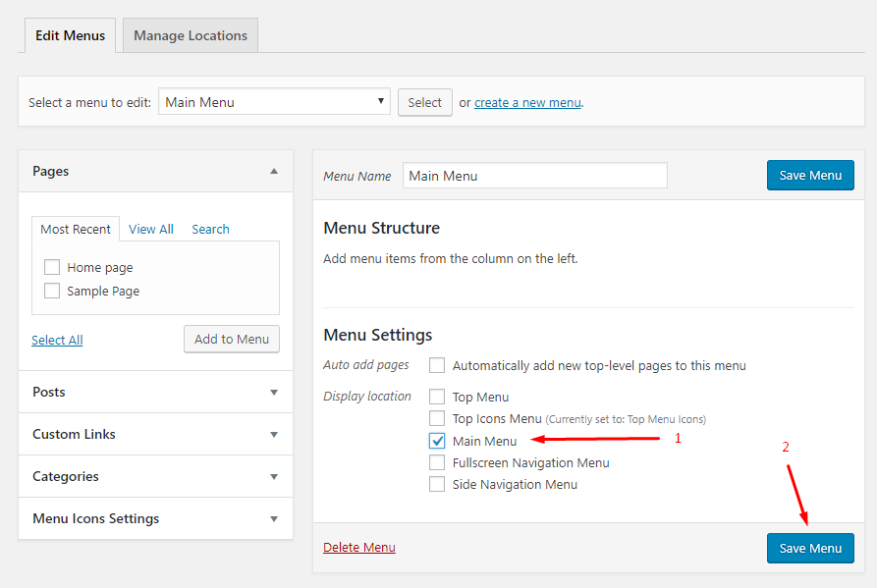
Task: Check Fullscreen Navigation Menu location
Action: click(437, 462)
